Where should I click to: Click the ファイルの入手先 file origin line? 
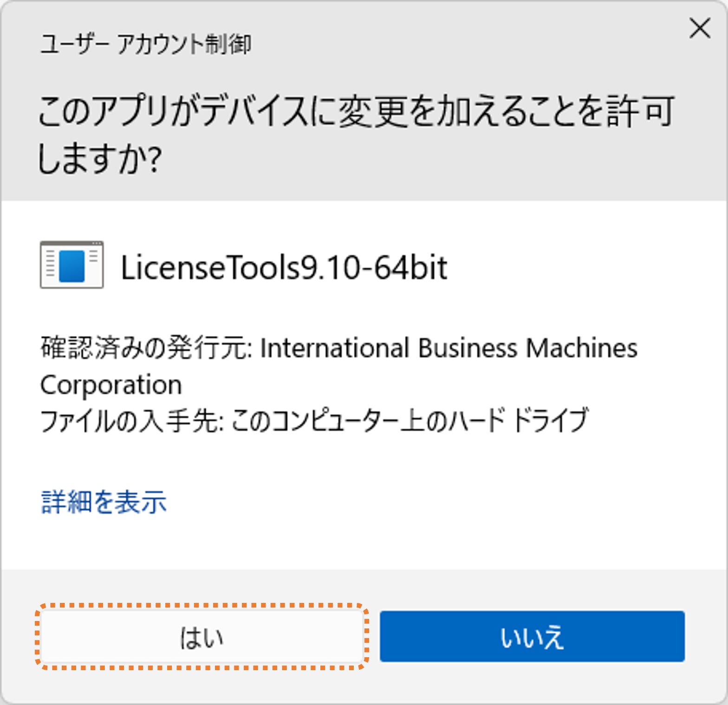314,420
